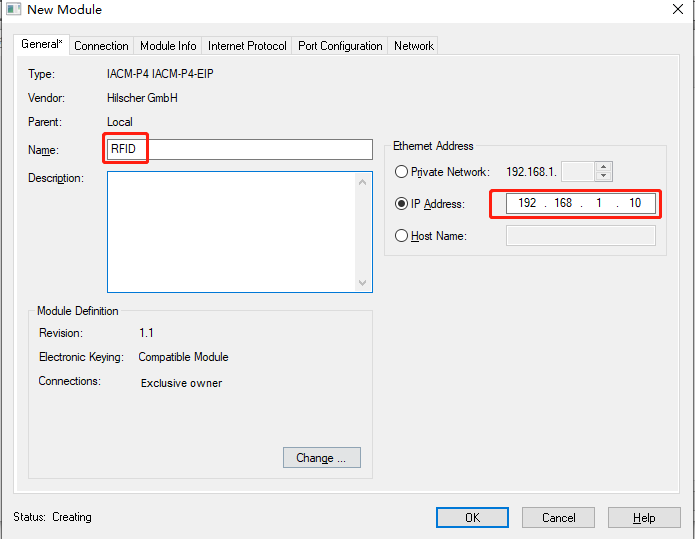Screen dimensions: 695x539
Task: Open the Module Info tab
Action: [x=168, y=46]
